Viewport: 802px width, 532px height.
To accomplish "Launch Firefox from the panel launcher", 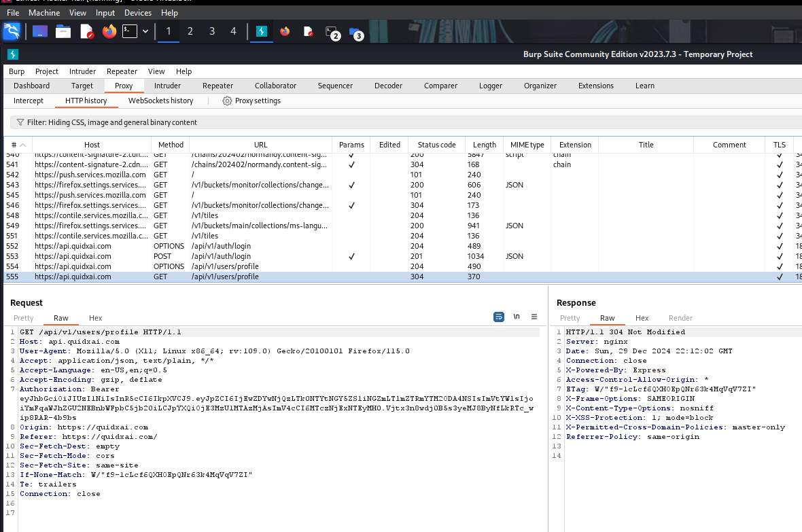I will (109, 32).
